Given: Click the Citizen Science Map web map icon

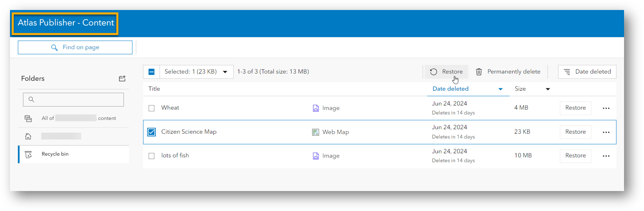Looking at the screenshot, I should pyautogui.click(x=315, y=132).
